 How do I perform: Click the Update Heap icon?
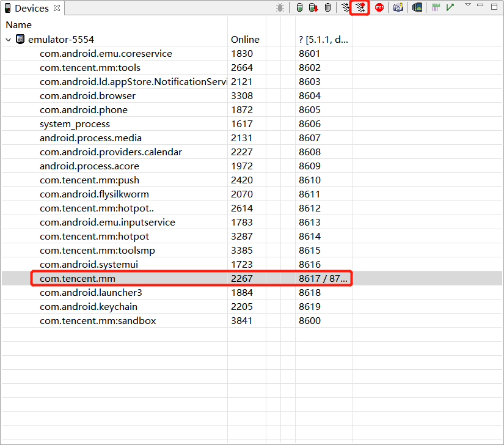coord(299,8)
